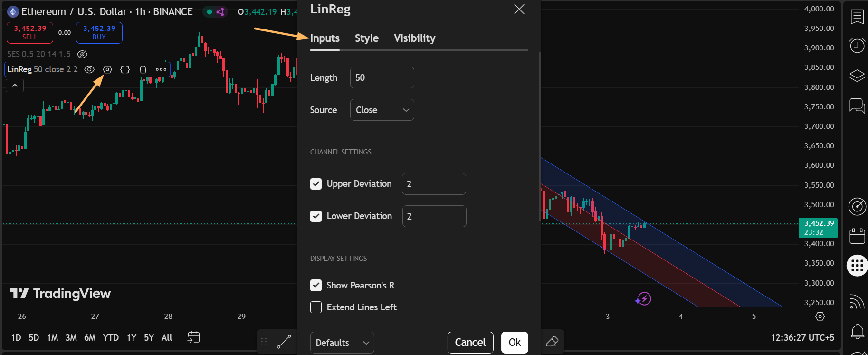This screenshot has width=868, height=355.
Task: Select the 5D time range
Action: pyautogui.click(x=34, y=337)
